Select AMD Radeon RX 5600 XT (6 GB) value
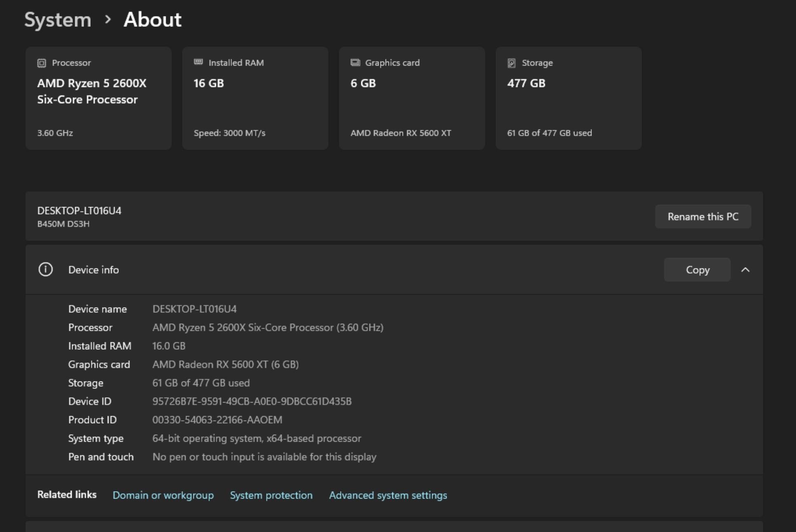The width and height of the screenshot is (796, 532). (x=225, y=365)
